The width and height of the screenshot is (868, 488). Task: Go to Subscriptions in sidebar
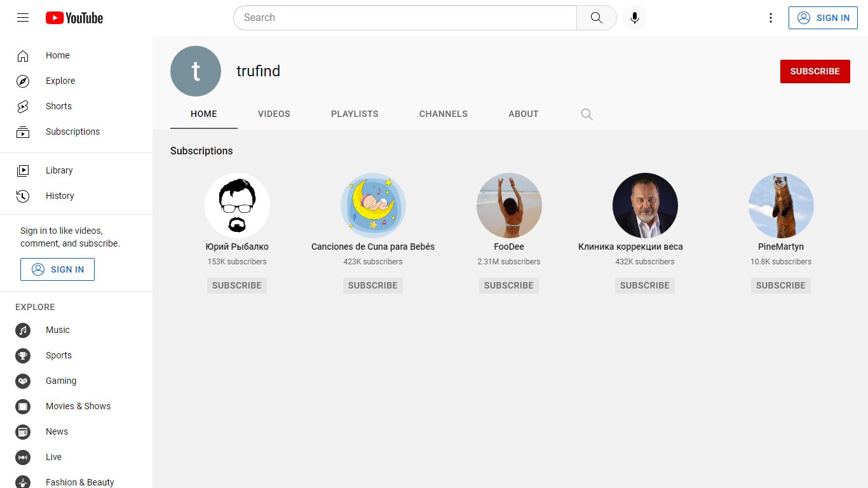[76, 132]
